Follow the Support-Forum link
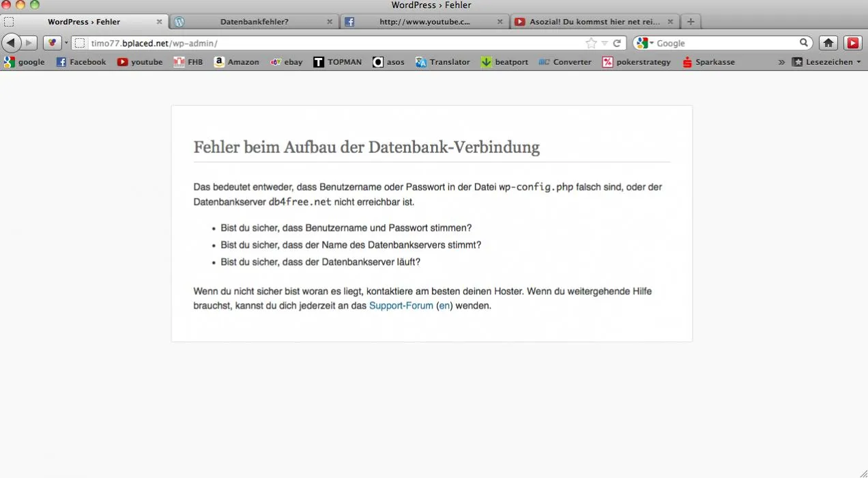This screenshot has height=478, width=868. tap(401, 306)
